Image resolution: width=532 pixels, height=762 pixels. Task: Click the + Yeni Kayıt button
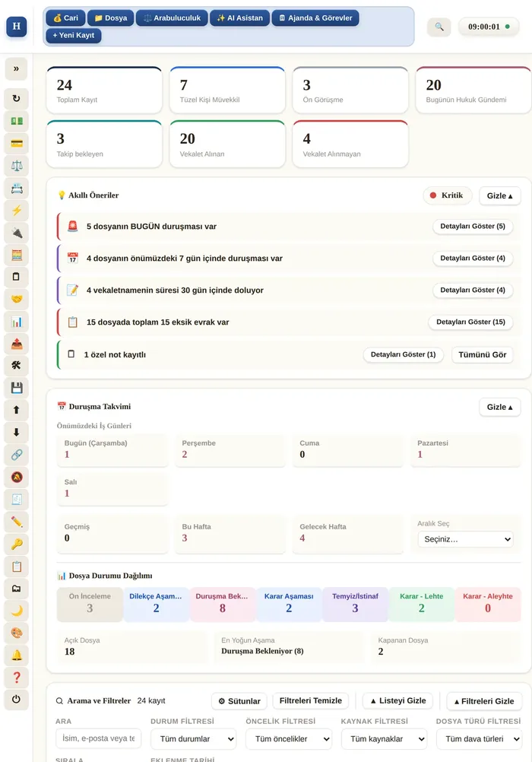(74, 36)
